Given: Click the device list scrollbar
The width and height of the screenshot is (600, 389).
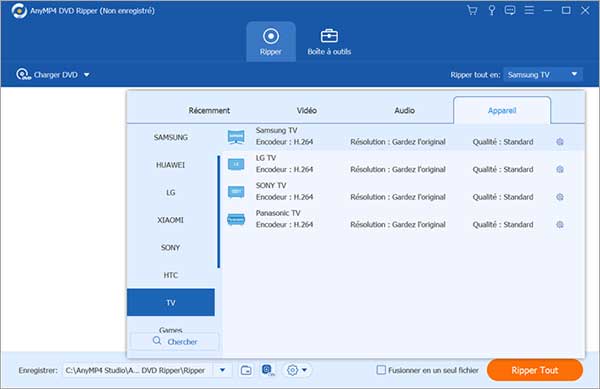Looking at the screenshot, I should tap(218, 212).
